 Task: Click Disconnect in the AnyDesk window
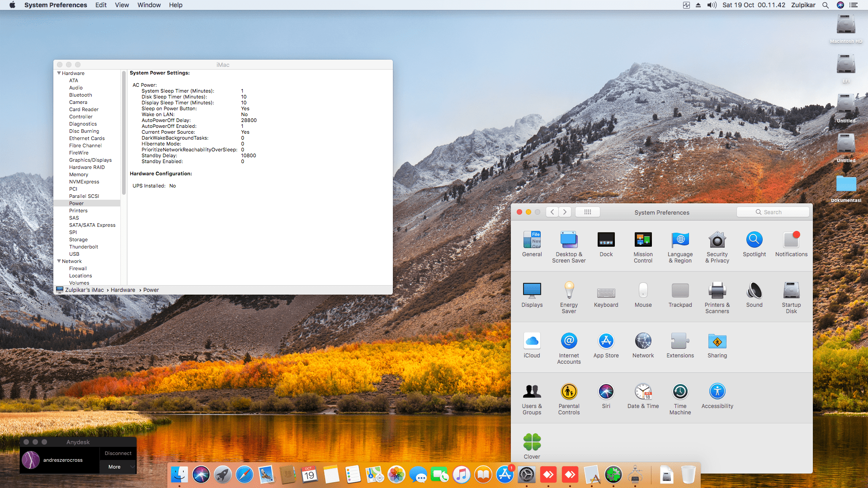click(x=118, y=453)
